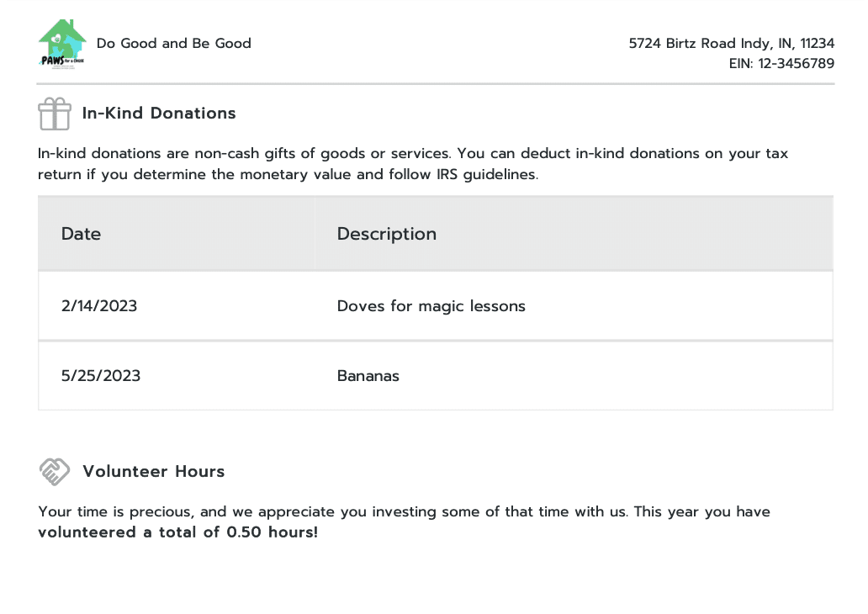The width and height of the screenshot is (868, 614).
Task: Select the 5/25/2023 date cell
Action: click(x=100, y=375)
